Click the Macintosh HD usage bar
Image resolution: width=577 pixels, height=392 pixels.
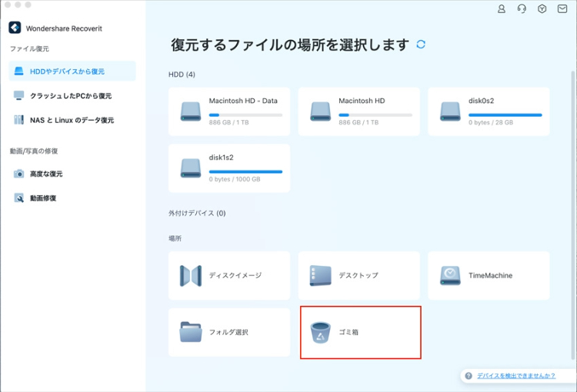pyautogui.click(x=375, y=115)
